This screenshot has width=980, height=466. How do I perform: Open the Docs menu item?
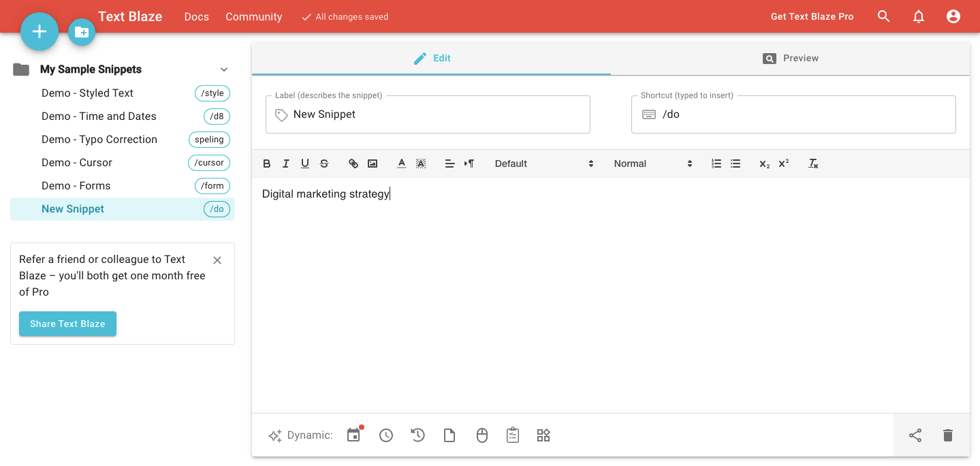pyautogui.click(x=196, y=16)
